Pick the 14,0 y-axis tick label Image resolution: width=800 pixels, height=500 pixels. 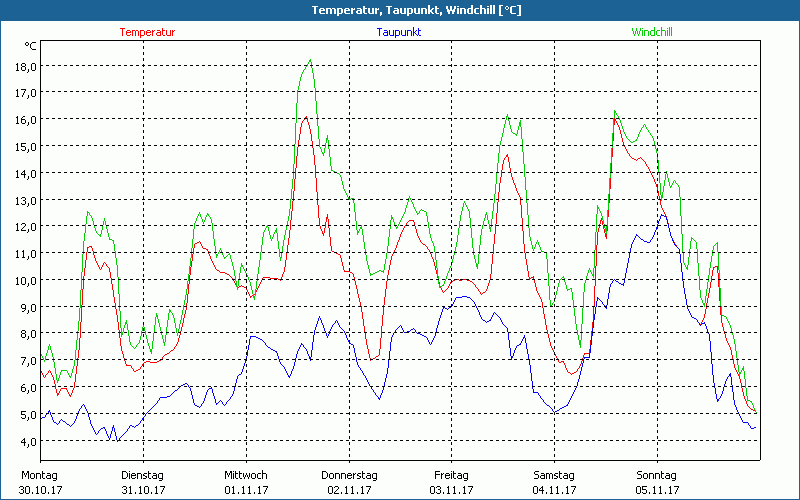point(25,173)
